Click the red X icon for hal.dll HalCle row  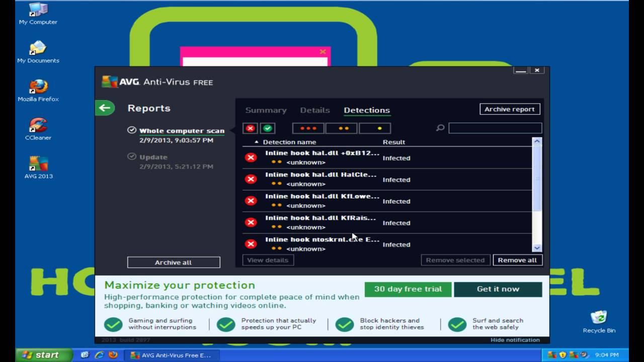pyautogui.click(x=250, y=179)
